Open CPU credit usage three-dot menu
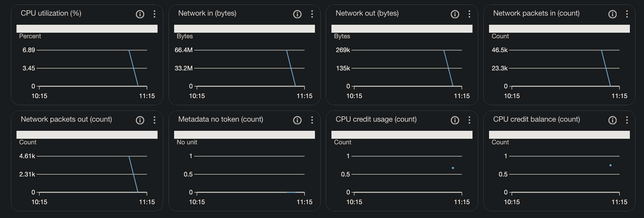Viewport: 644px width, 218px height. pyautogui.click(x=469, y=120)
